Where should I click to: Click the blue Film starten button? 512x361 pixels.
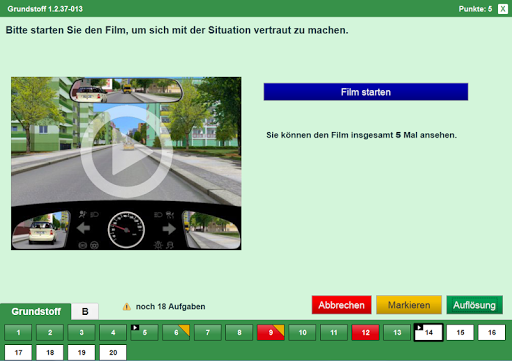366,92
